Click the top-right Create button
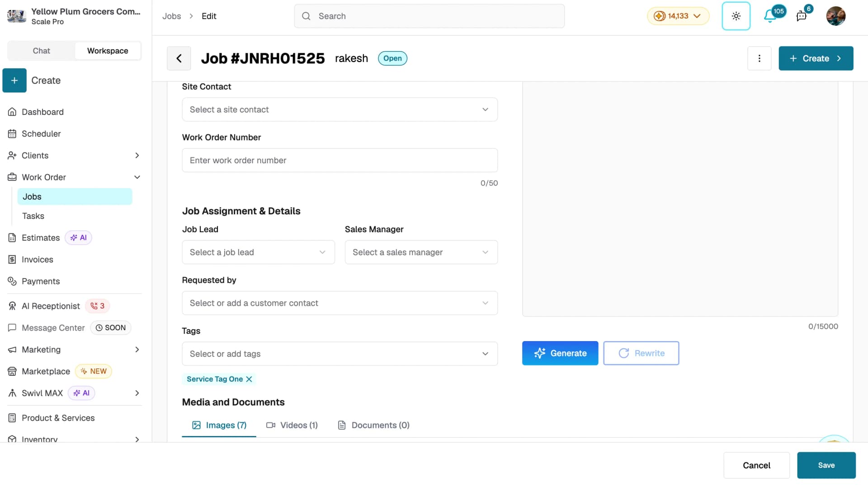868x488 pixels. pos(816,58)
